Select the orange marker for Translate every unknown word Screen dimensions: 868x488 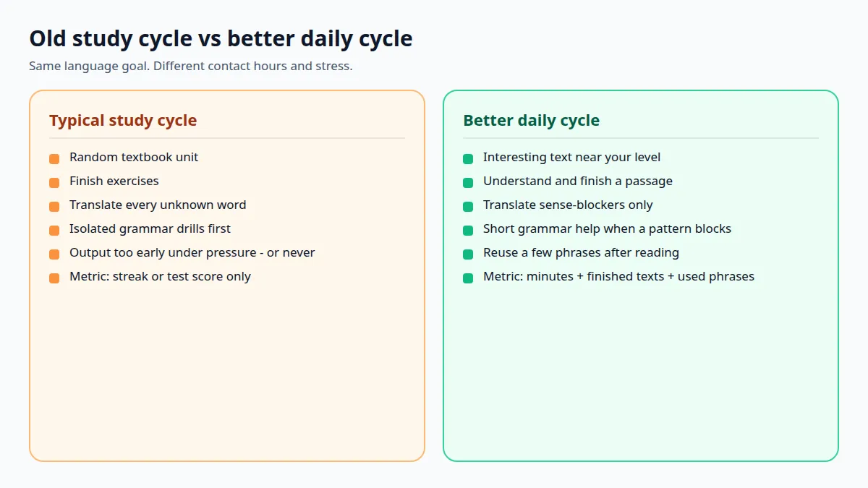click(x=54, y=207)
